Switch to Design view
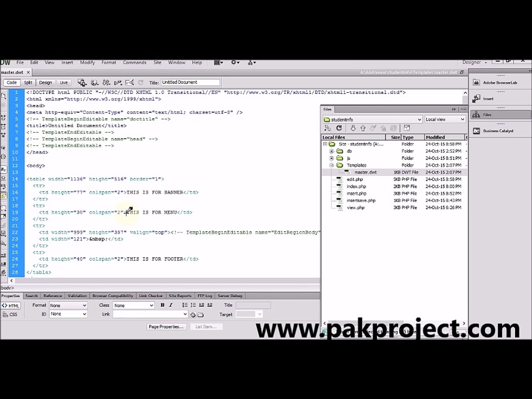 pos(45,83)
